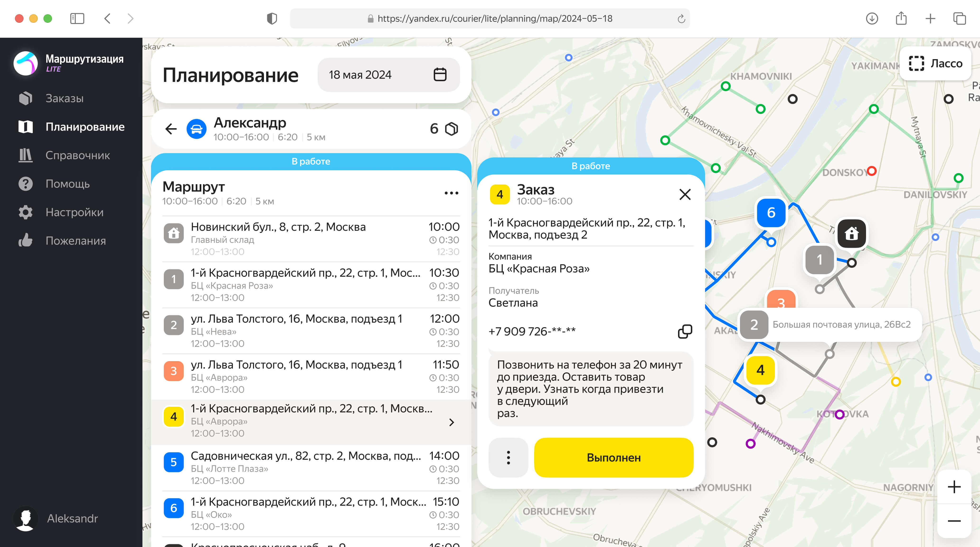Image resolution: width=980 pixels, height=547 pixels.
Task: Click the courier comment note text
Action: [x=590, y=389]
